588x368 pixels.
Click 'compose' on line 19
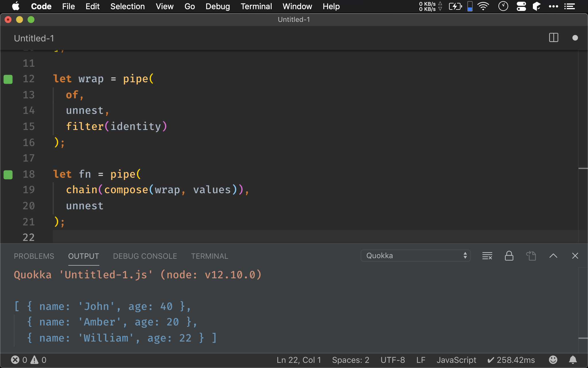[126, 190]
